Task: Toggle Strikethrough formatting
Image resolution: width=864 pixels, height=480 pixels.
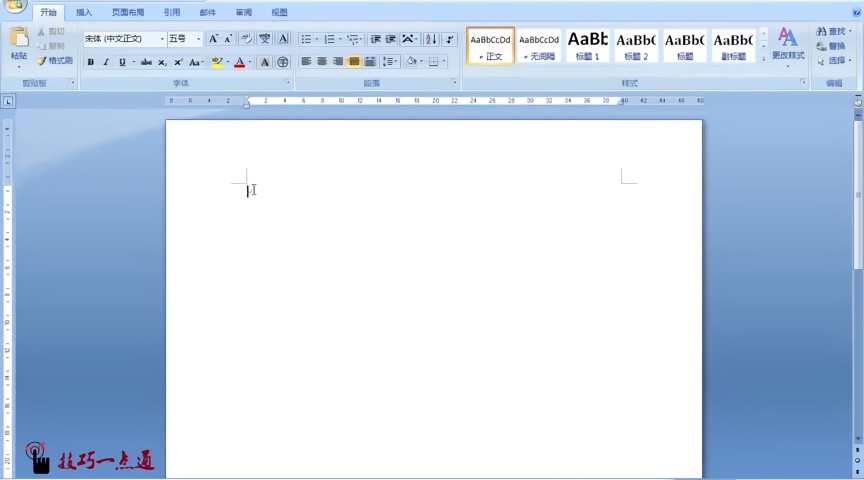Action: click(x=146, y=62)
